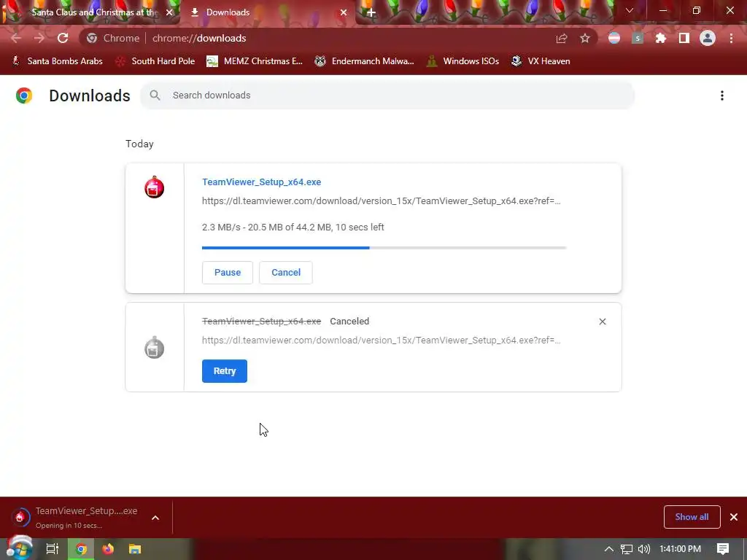
Task: Open the Extensions puzzle icon
Action: (661, 38)
